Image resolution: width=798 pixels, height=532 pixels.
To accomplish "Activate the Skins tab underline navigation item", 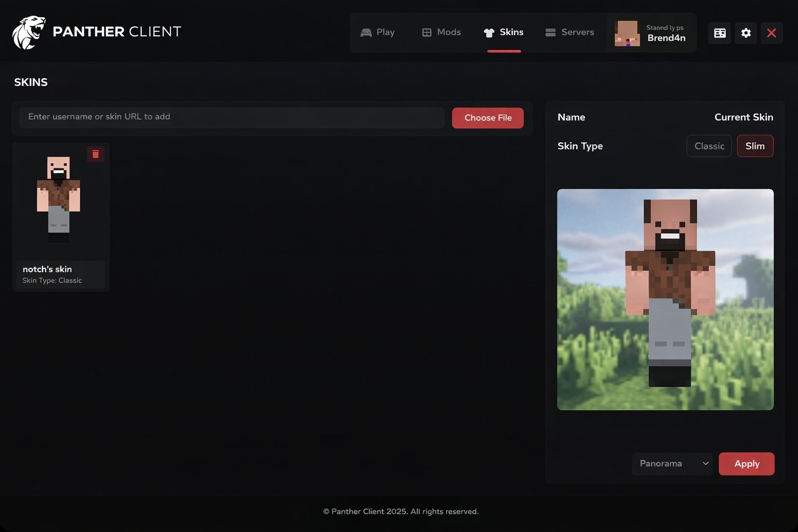I will coord(503,32).
